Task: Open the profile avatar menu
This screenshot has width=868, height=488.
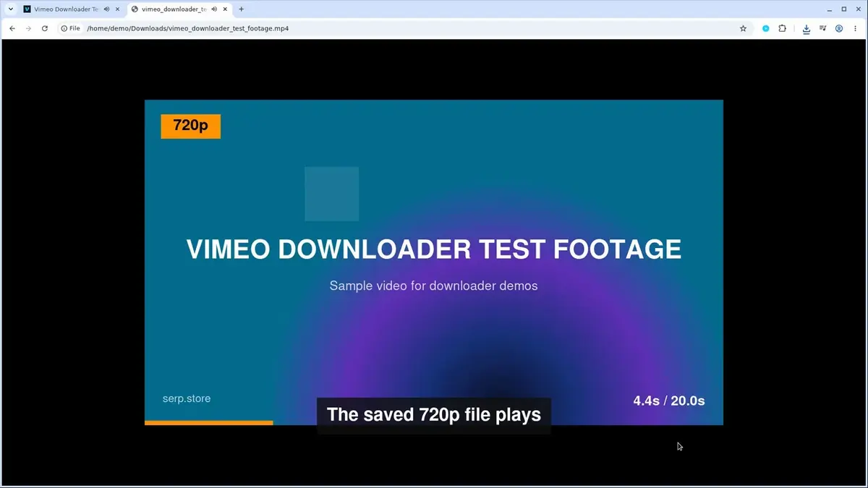Action: (x=839, y=28)
